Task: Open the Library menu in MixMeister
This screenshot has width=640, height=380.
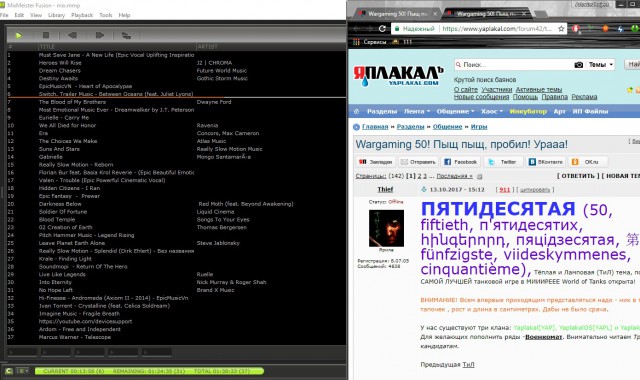Action: pos(56,15)
